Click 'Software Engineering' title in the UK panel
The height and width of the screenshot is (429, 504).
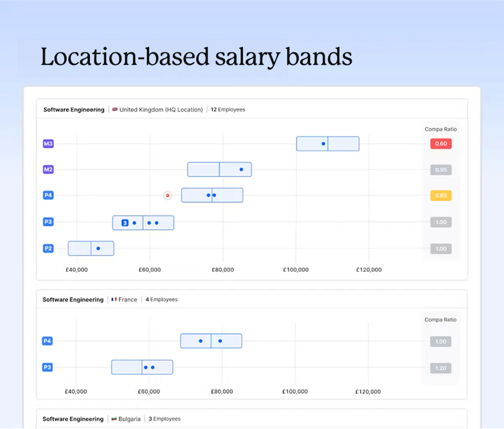(x=74, y=110)
